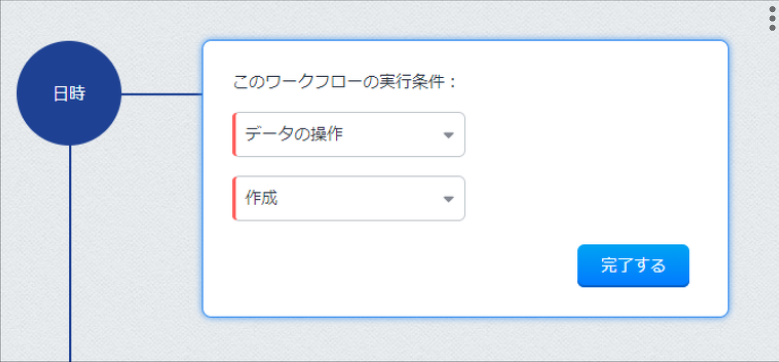Open the 作成 dropdown list
Screen dimensions: 779x362
[349, 198]
